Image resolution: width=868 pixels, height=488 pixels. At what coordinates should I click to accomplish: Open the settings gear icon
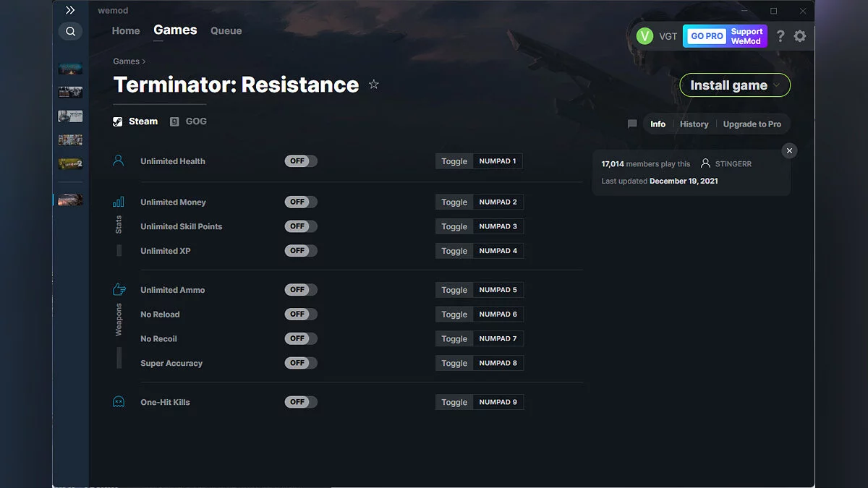coord(800,35)
